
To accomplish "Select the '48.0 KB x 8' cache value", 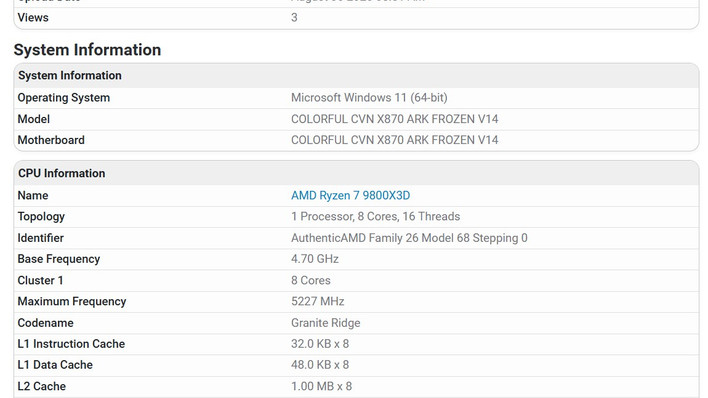I will [x=320, y=365].
